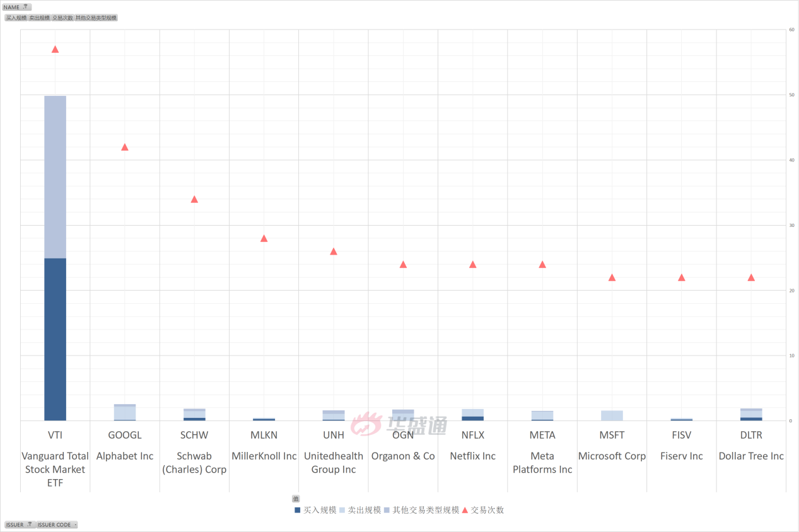Click the Netflix Inc issuer label
799x532 pixels.
click(x=473, y=456)
